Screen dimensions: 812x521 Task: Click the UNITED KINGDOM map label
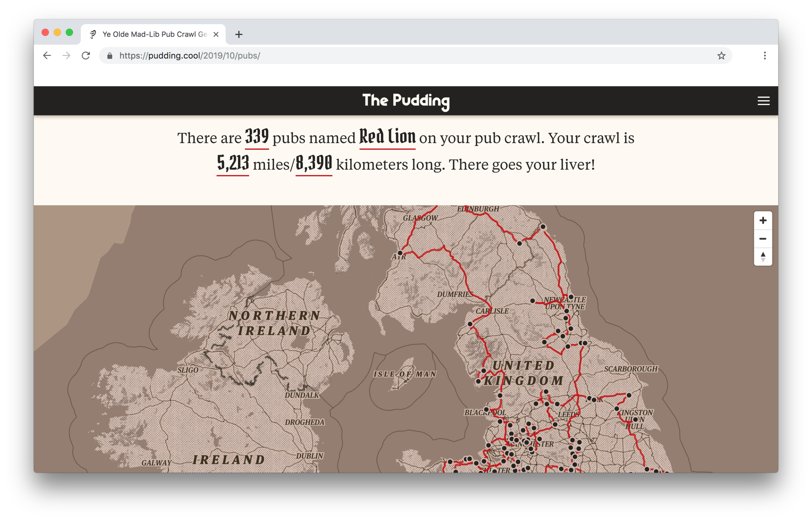[x=523, y=373]
